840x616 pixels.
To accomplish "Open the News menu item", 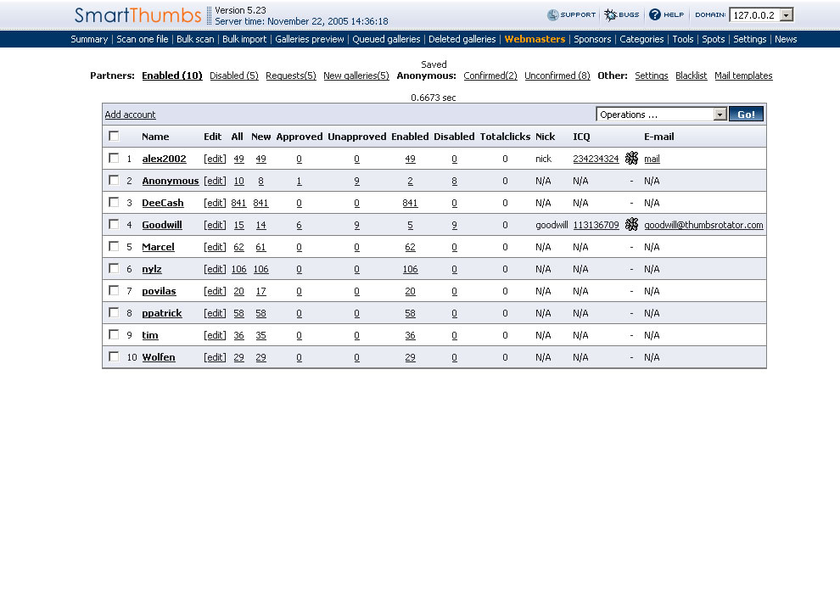I will click(x=786, y=39).
